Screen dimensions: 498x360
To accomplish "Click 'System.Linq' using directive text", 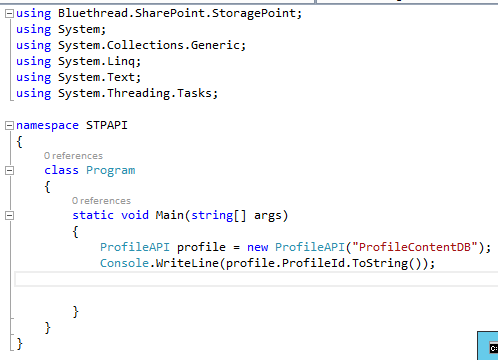I will (x=97, y=61).
